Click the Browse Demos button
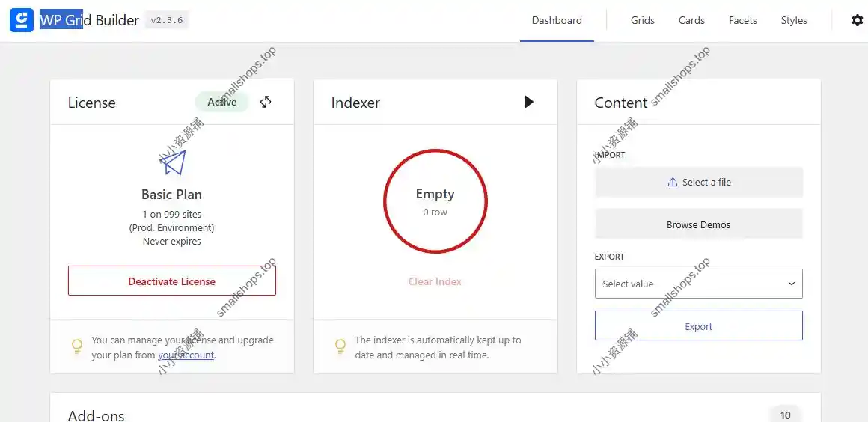868x422 pixels. 699,225
